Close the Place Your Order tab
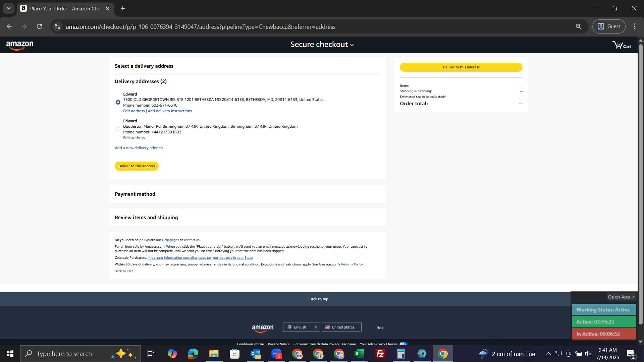Screen dimensions: 644x362 [107, 9]
